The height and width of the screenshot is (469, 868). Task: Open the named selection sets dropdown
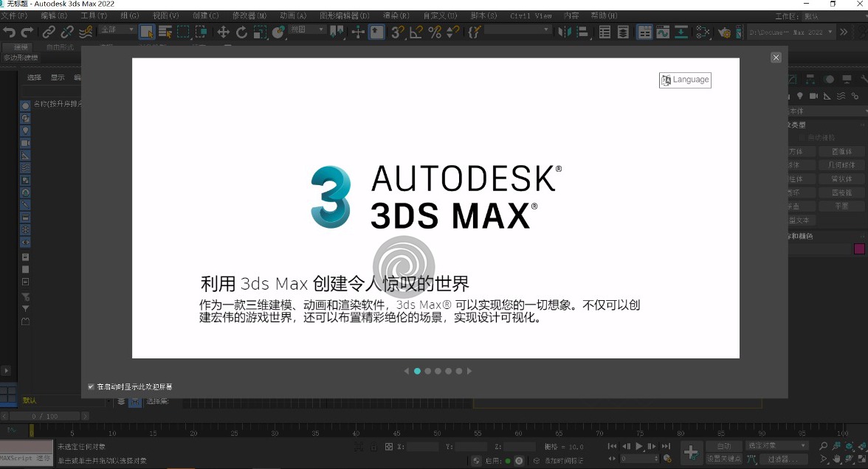pyautogui.click(x=517, y=29)
